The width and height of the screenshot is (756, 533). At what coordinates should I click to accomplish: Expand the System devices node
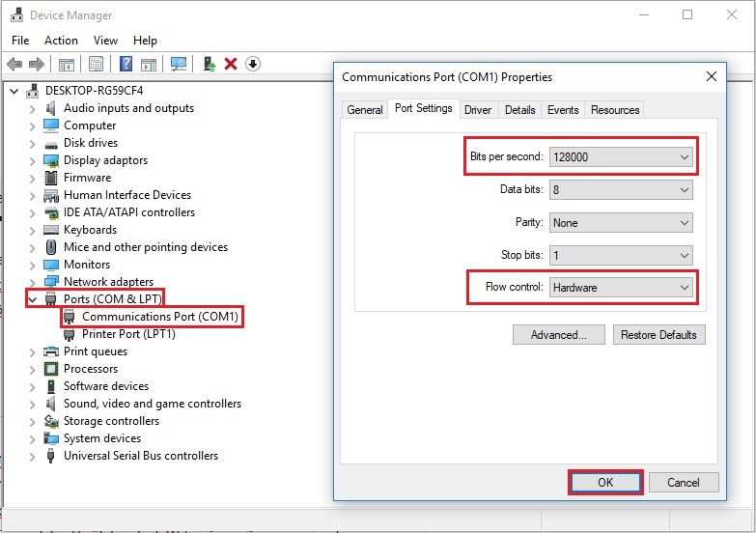[32, 438]
